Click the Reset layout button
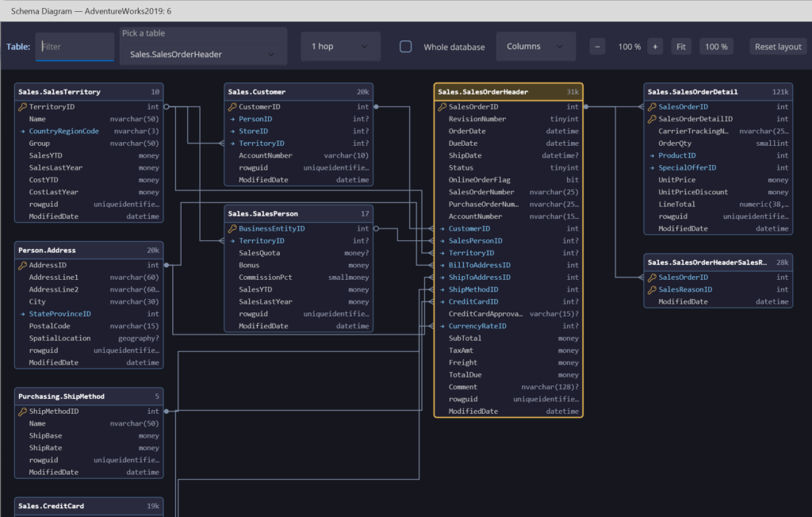The height and width of the screenshot is (517, 812). point(778,47)
